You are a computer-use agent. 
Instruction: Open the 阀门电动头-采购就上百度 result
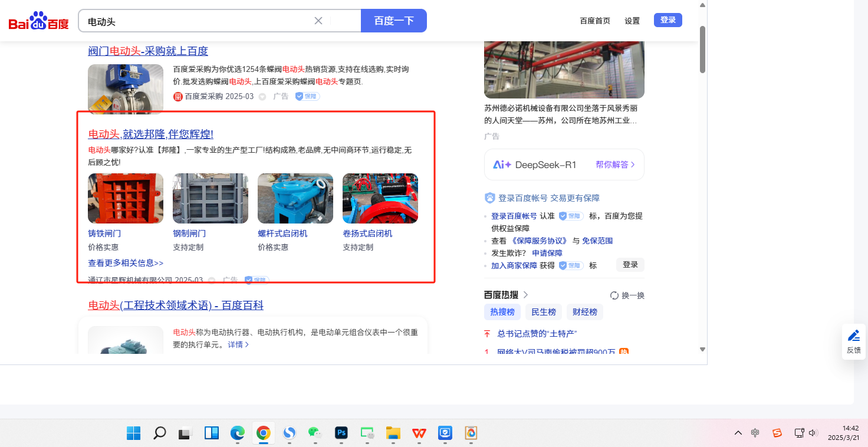(x=148, y=51)
